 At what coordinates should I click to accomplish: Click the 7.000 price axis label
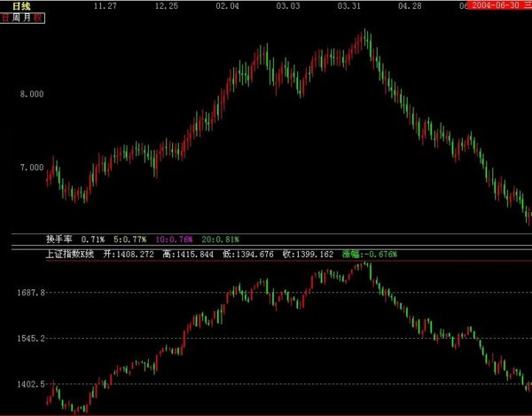pyautogui.click(x=32, y=168)
